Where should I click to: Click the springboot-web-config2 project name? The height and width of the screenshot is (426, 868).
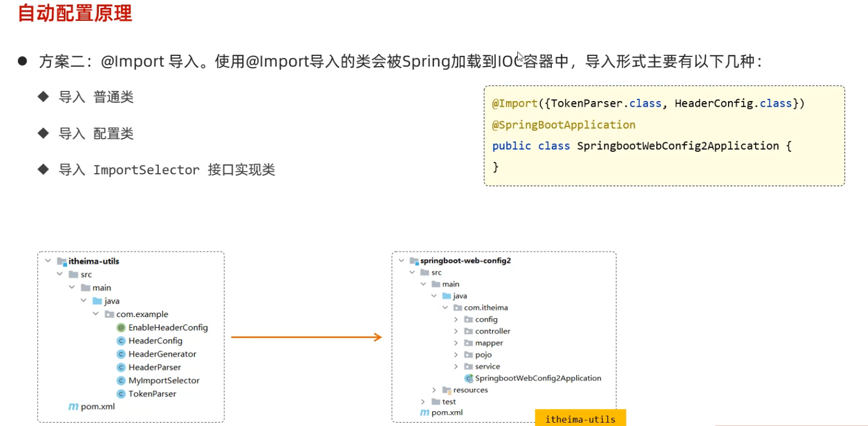pos(466,261)
